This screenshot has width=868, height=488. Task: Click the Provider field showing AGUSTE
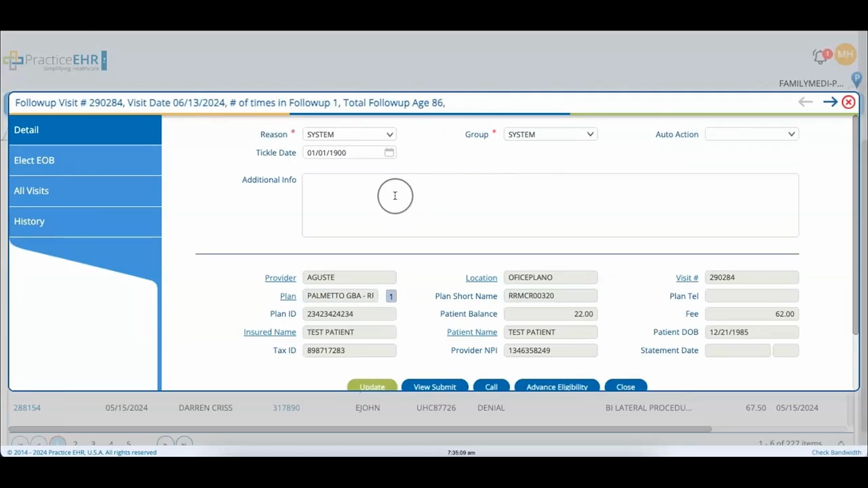349,277
